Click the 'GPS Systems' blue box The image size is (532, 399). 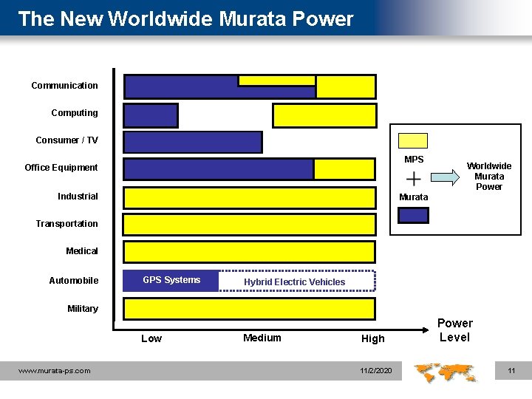pyautogui.click(x=171, y=280)
